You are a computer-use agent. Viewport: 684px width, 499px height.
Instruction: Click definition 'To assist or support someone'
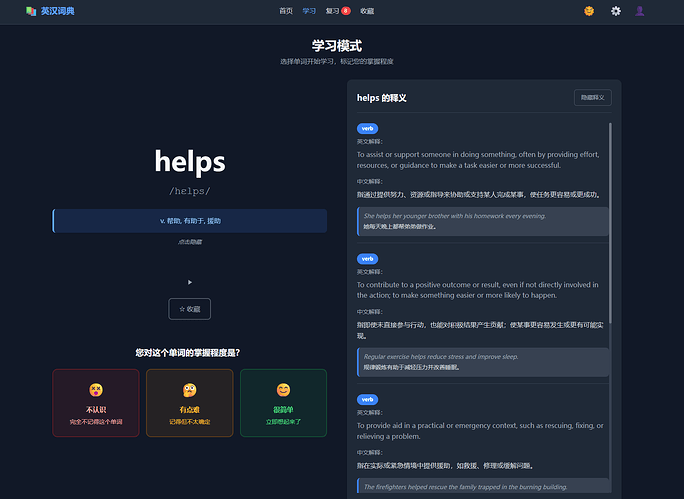(x=478, y=160)
